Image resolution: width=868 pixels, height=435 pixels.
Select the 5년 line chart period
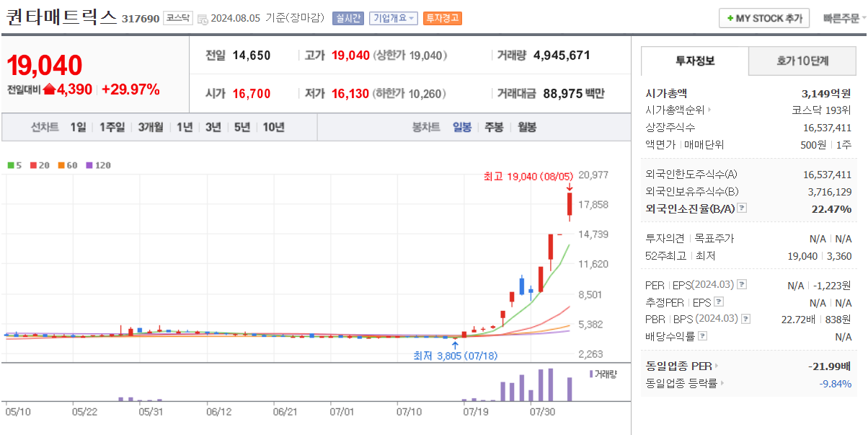[242, 127]
